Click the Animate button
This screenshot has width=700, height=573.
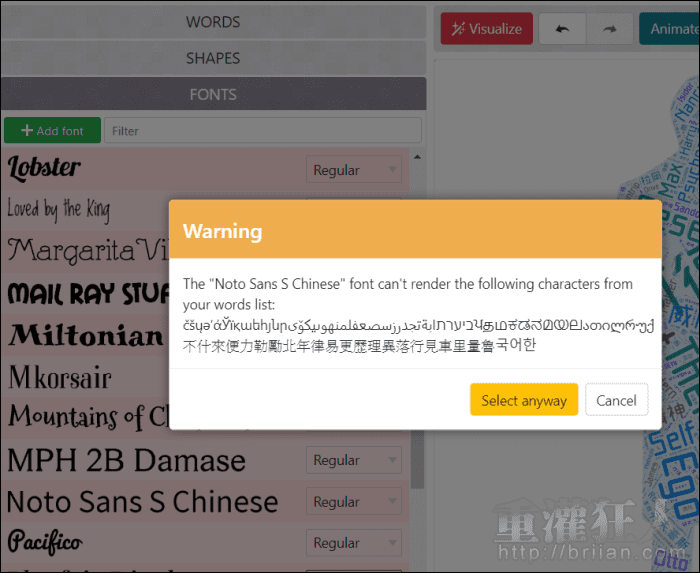[670, 29]
